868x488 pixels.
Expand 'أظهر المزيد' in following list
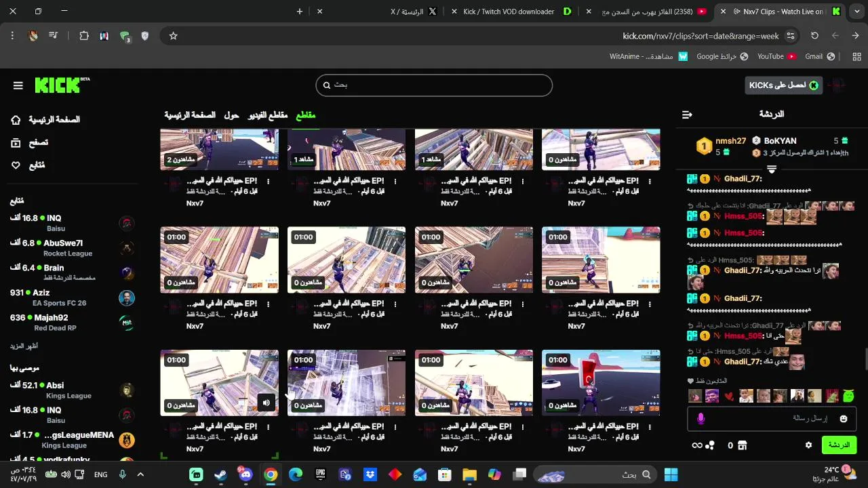tap(24, 346)
